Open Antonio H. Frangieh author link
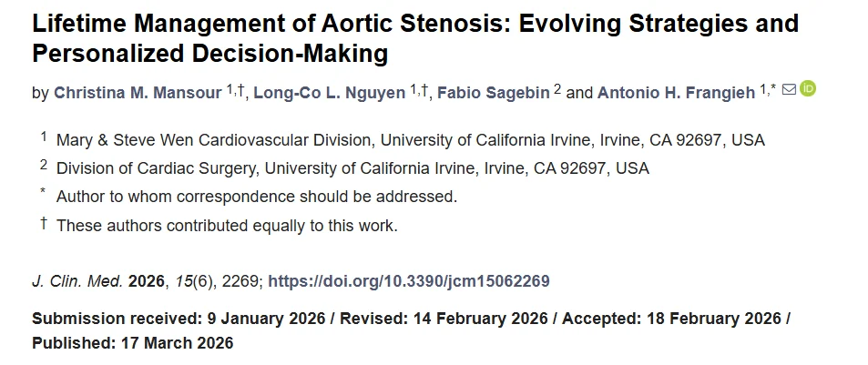This screenshot has width=868, height=365. [x=676, y=93]
